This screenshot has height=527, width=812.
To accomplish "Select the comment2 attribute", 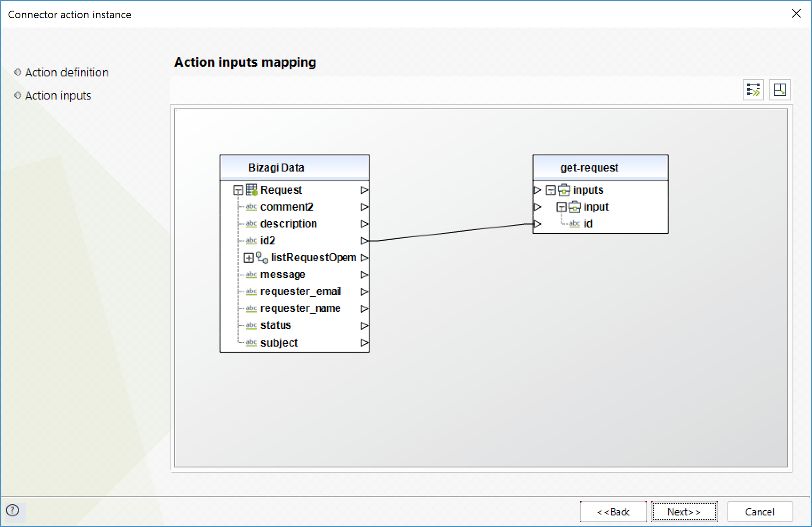I will click(287, 207).
